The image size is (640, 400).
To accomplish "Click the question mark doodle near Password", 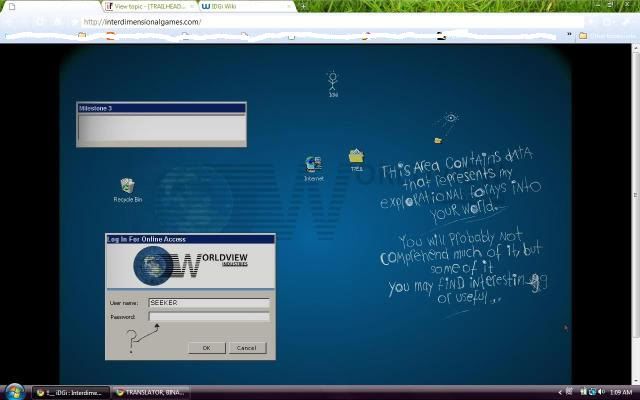I will [131, 342].
